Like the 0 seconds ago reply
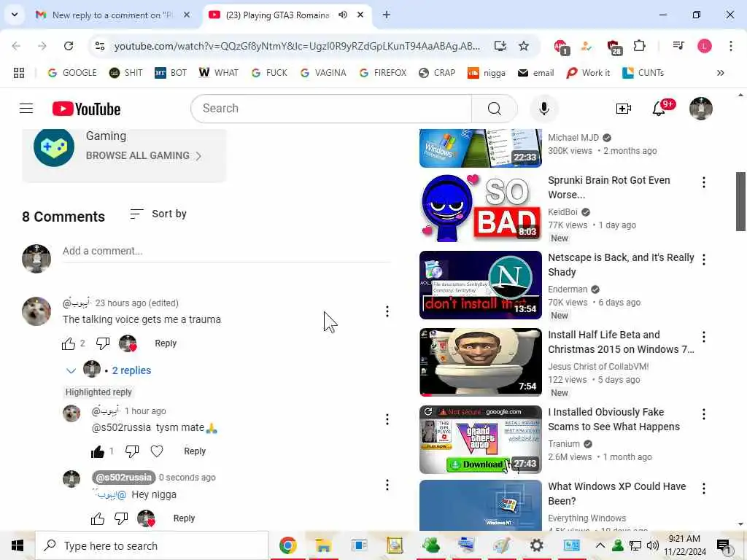This screenshot has height=560, width=747. (98, 518)
